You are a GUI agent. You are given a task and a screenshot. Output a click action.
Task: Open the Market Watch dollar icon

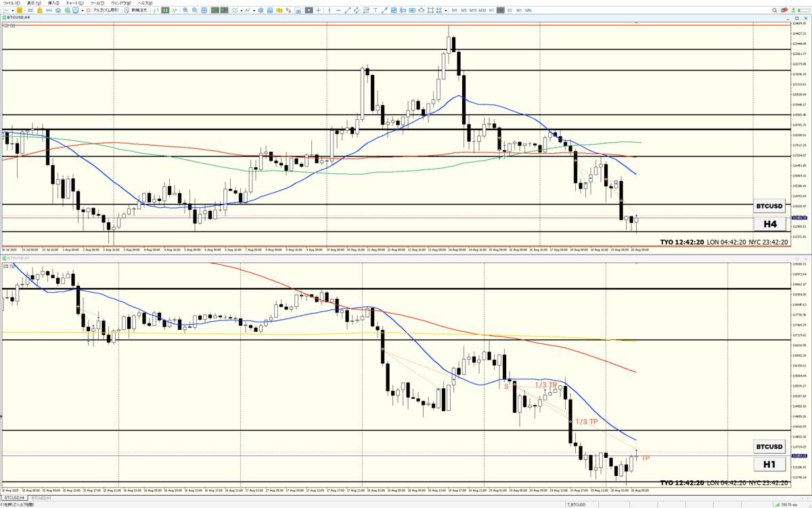20,10
